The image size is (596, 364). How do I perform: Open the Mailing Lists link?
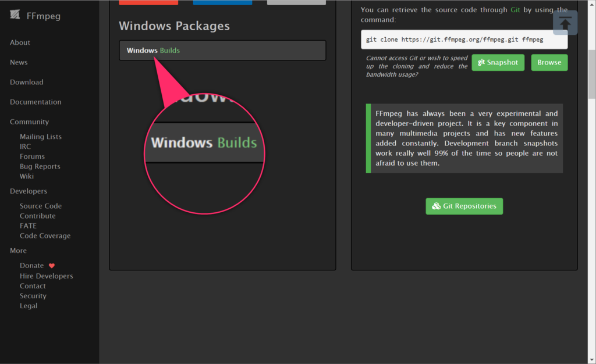41,137
